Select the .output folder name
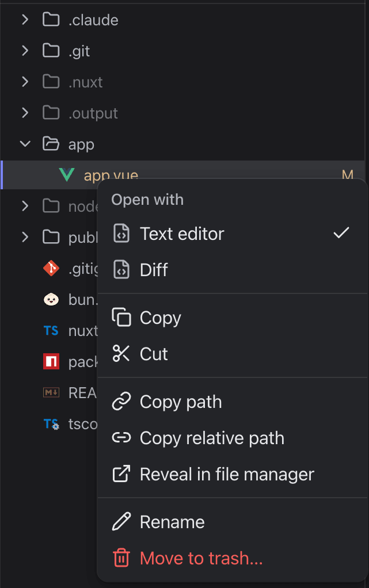This screenshot has width=369, height=588. click(93, 113)
